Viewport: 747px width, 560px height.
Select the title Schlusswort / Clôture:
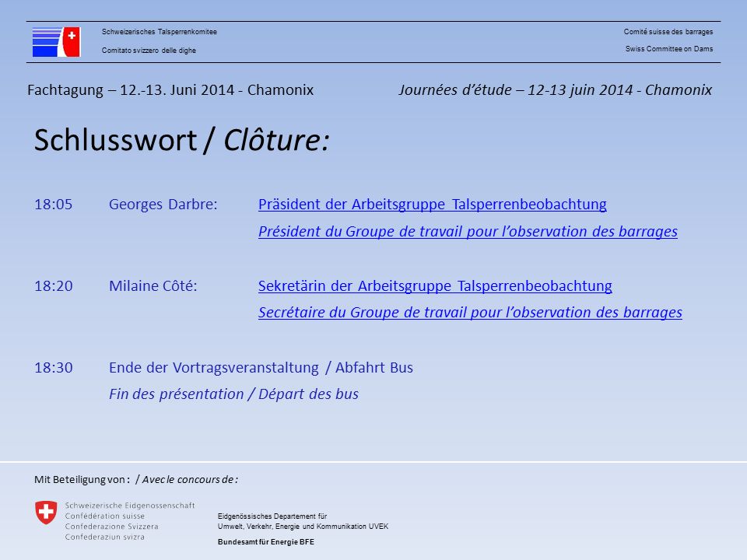pyautogui.click(x=181, y=140)
